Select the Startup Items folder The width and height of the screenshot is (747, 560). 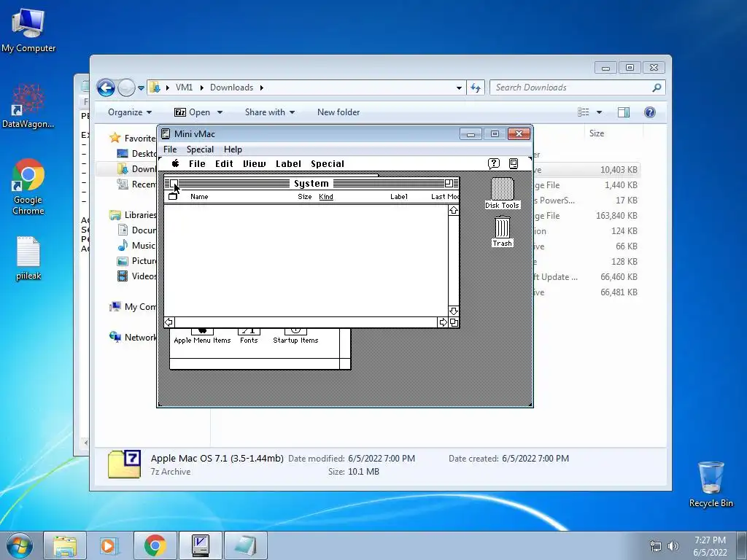pyautogui.click(x=295, y=335)
